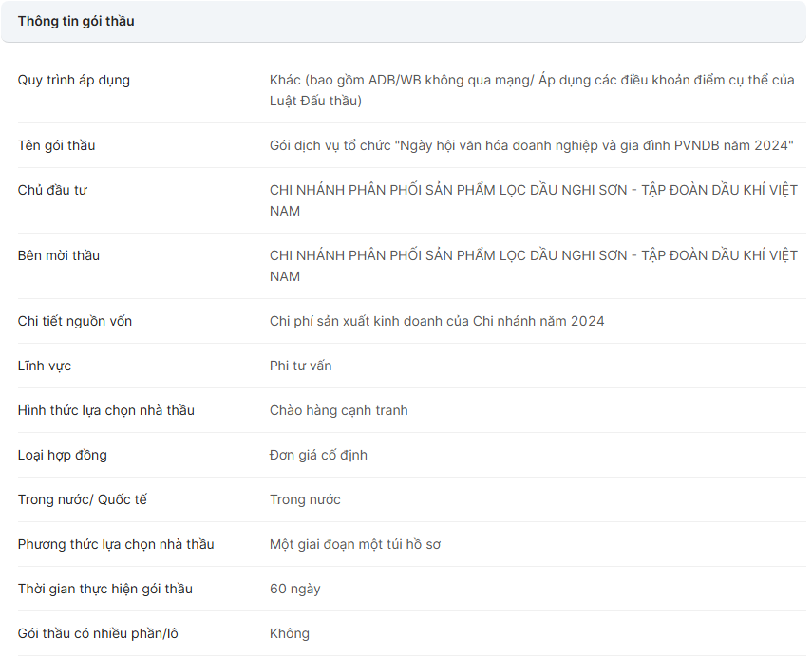Click the "Quy trình áp dụng" label
The height and width of the screenshot is (657, 812).
pyautogui.click(x=74, y=80)
